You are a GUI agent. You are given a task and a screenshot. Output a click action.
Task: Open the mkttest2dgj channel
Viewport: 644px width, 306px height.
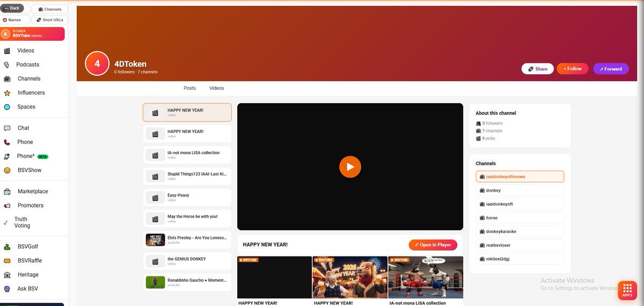point(520,259)
